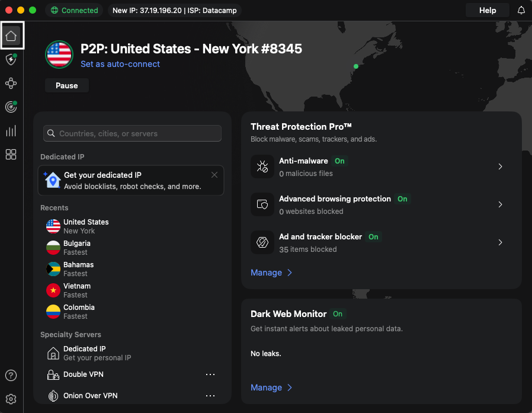532x413 pixels.
Task: Click the connected globe status icon
Action: coord(55,11)
